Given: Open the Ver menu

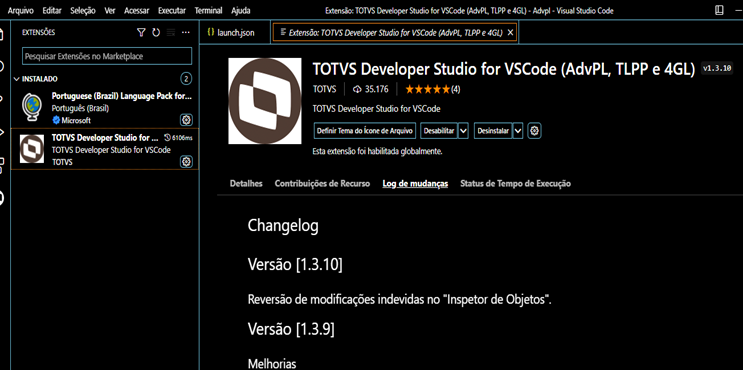Looking at the screenshot, I should tap(110, 10).
